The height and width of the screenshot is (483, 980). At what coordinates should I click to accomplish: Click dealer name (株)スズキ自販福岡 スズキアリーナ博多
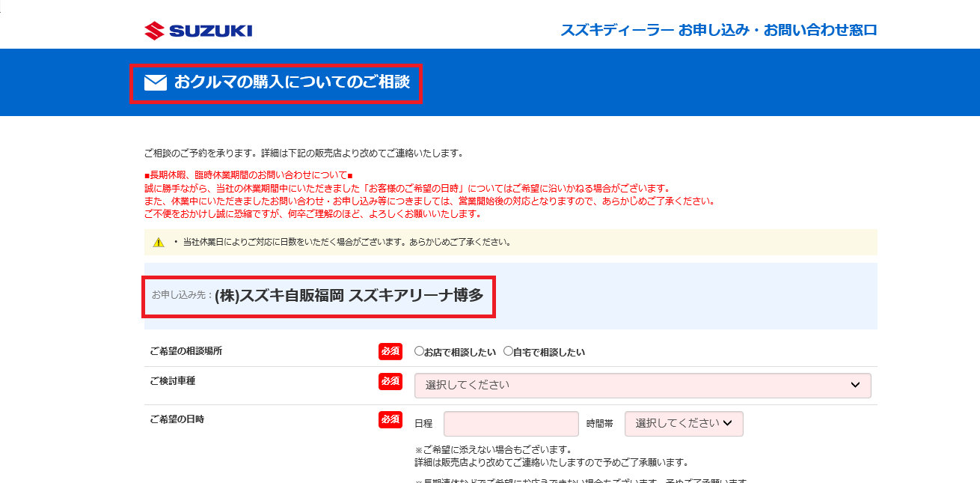point(349,296)
